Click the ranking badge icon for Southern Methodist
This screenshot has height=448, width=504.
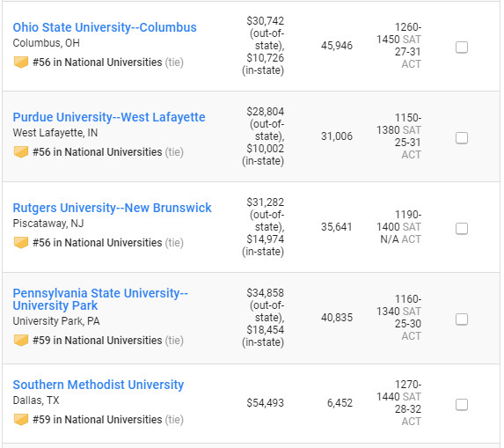click(x=21, y=420)
